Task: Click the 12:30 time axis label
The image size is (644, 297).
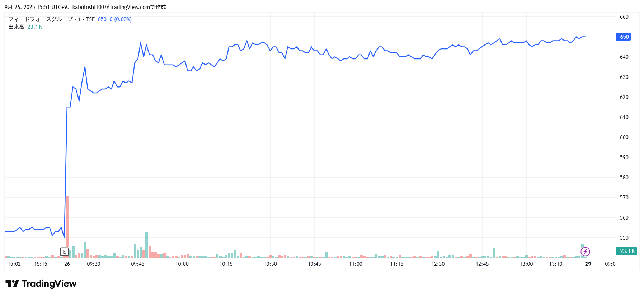Action: (x=438, y=264)
